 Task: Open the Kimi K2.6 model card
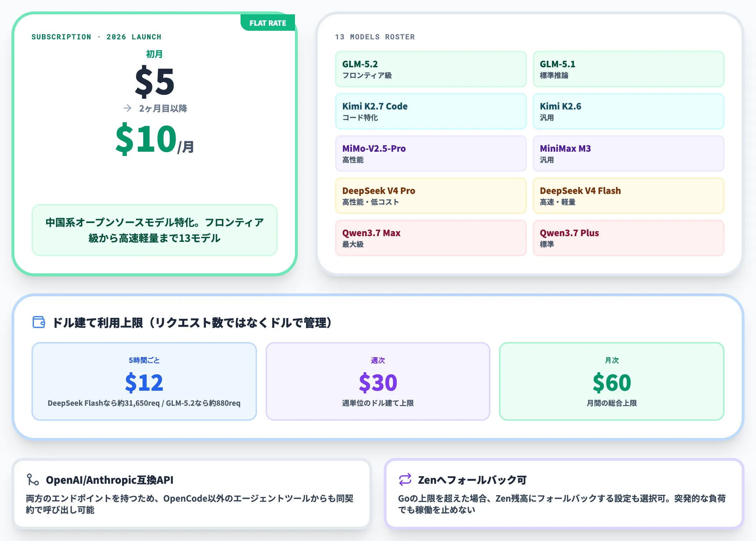[x=628, y=111]
